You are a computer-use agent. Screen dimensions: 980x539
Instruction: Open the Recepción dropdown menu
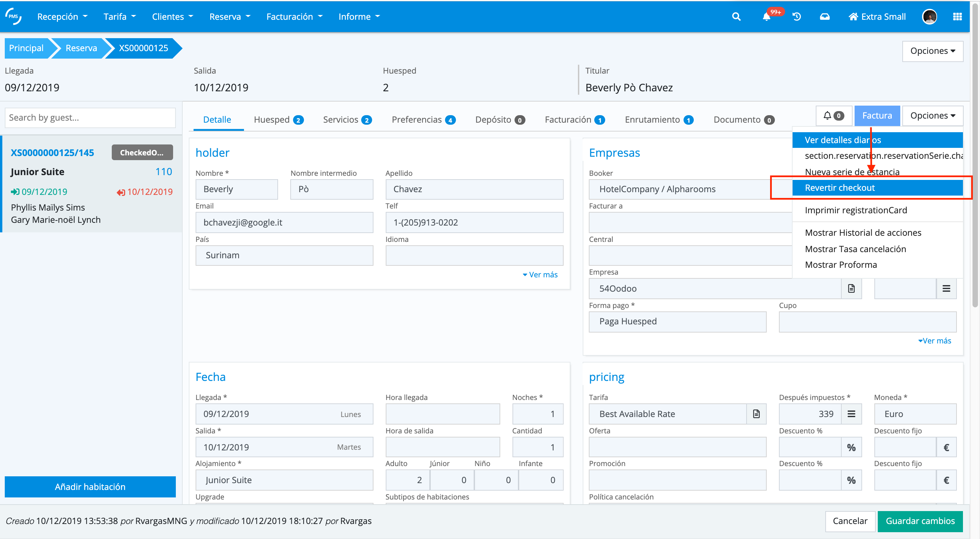(x=62, y=17)
